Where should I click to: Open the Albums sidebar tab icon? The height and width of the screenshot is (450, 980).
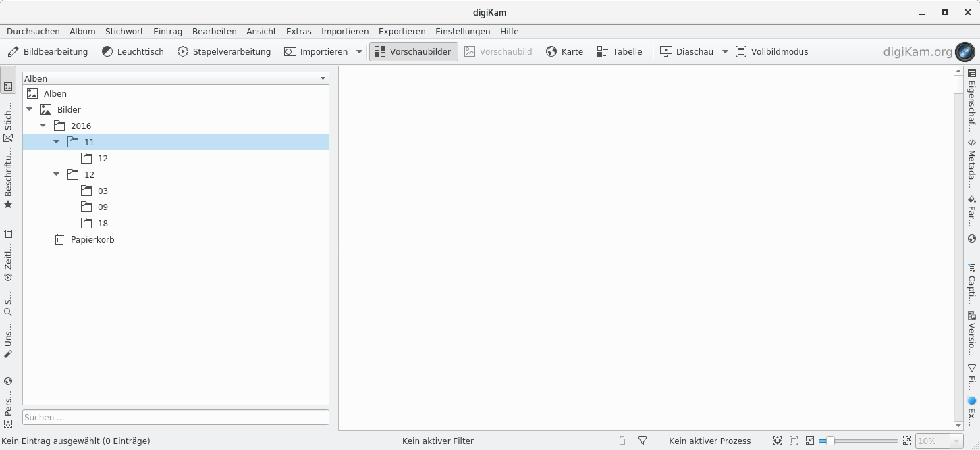click(x=8, y=86)
